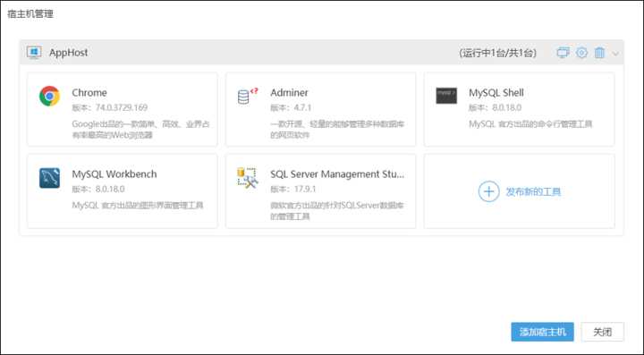Click the Adminer database icon
Image resolution: width=644 pixels, height=355 pixels.
pos(248,96)
